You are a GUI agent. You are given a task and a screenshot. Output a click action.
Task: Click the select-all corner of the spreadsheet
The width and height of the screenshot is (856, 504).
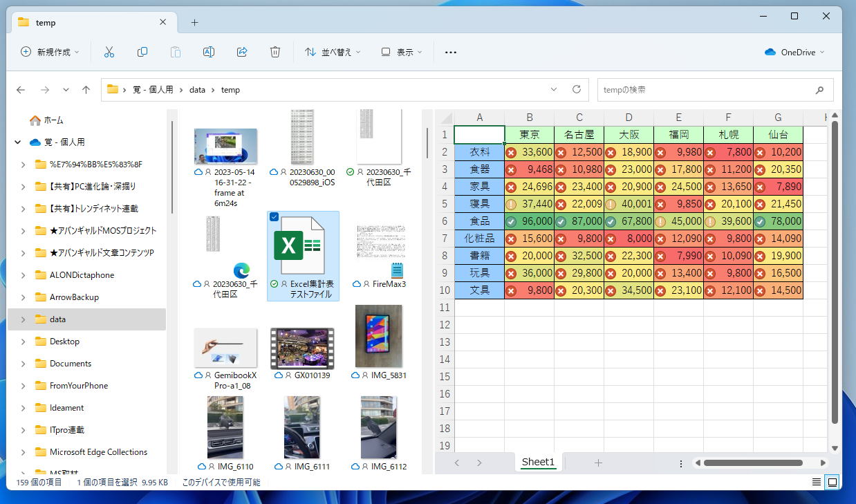tap(445, 118)
